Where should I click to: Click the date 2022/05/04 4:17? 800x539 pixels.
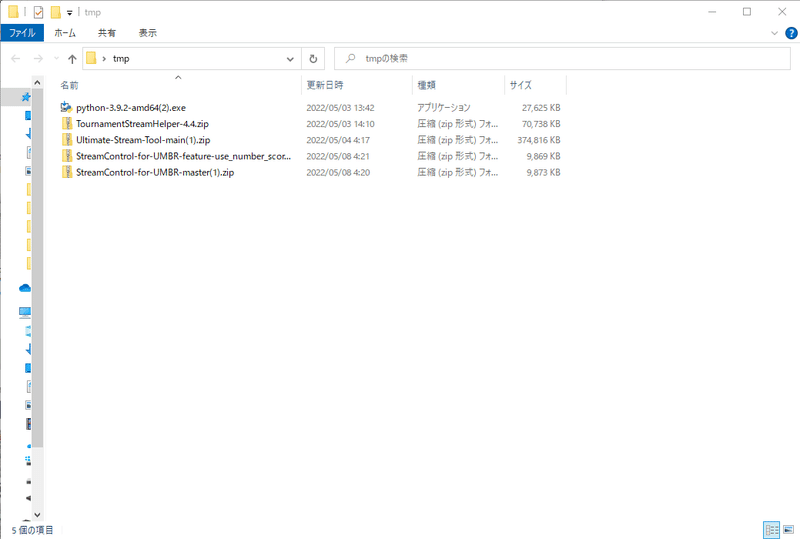click(x=338, y=140)
